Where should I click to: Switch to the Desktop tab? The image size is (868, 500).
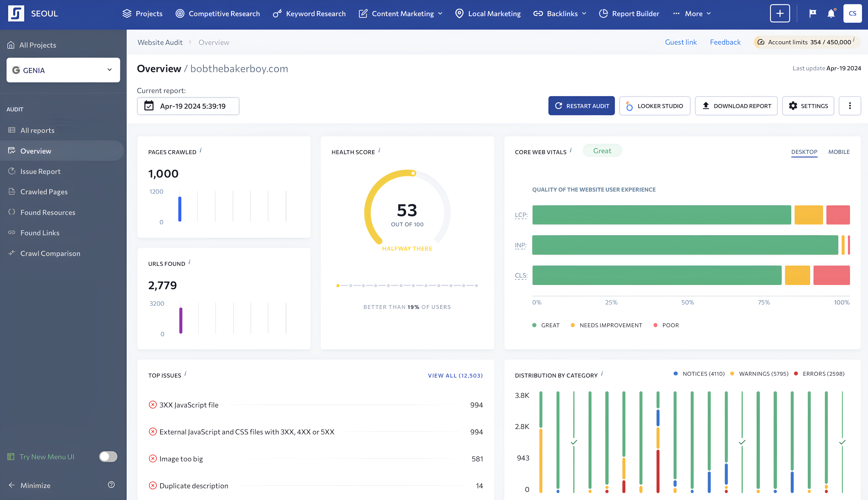click(804, 152)
